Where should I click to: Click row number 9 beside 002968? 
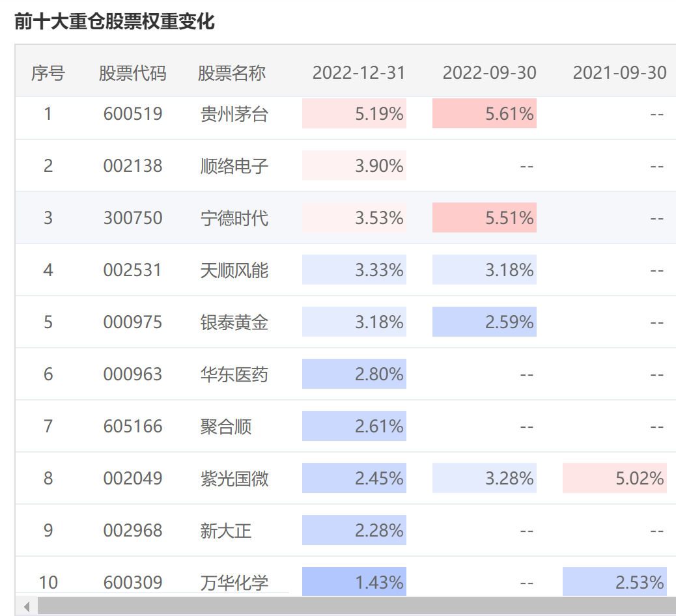click(x=48, y=530)
